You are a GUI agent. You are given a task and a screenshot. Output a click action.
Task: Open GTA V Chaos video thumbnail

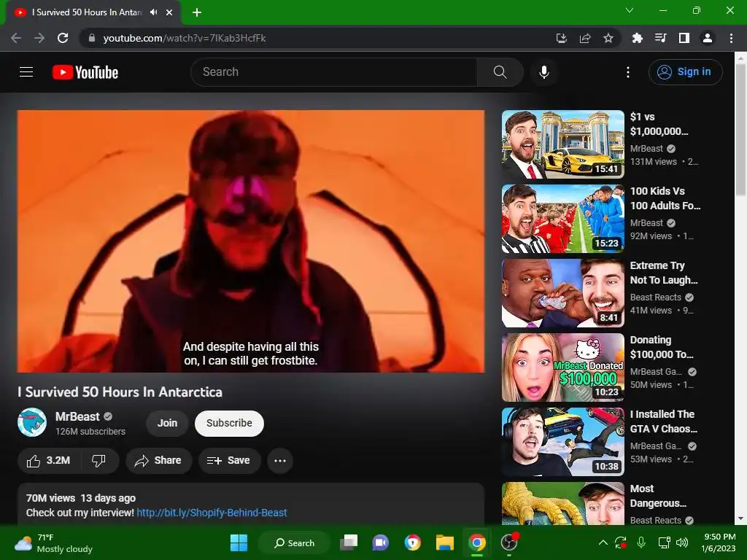(562, 441)
